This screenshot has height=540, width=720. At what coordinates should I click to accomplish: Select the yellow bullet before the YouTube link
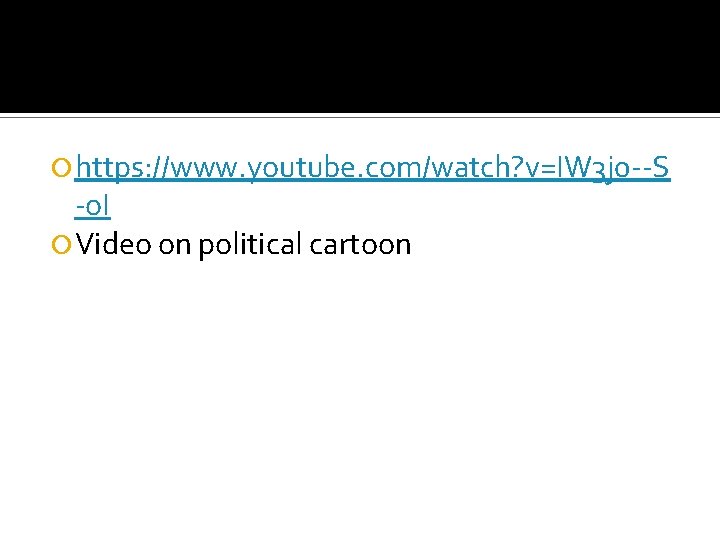click(x=61, y=168)
